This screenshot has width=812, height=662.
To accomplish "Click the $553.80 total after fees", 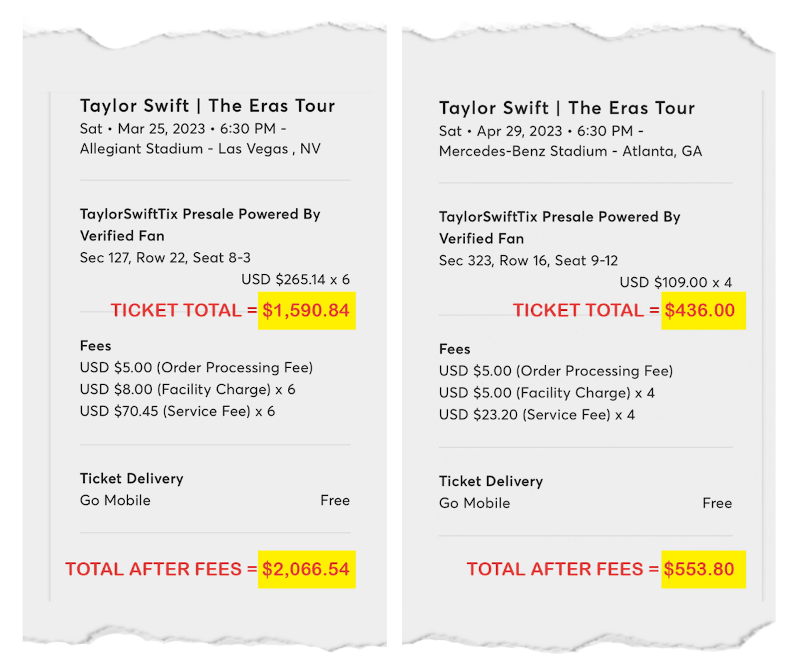I will pyautogui.click(x=703, y=569).
